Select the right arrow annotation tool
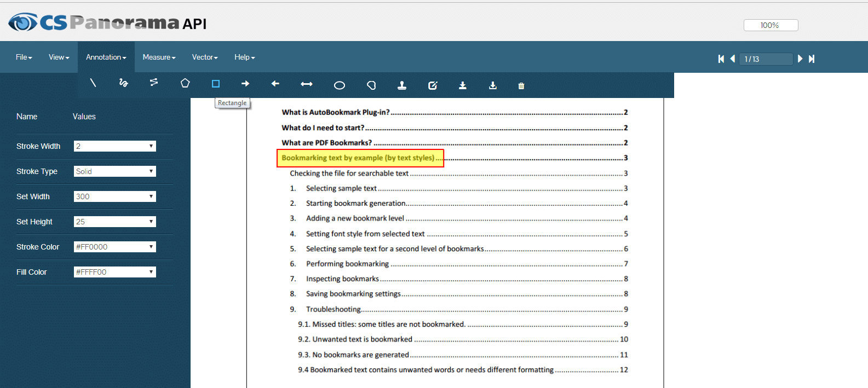 click(x=245, y=84)
